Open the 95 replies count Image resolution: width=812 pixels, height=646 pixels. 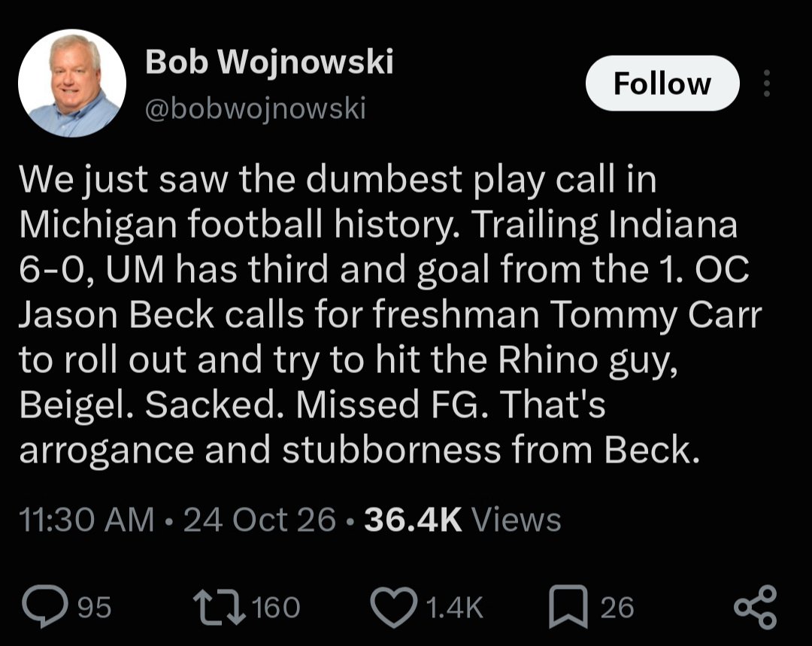pos(94,607)
